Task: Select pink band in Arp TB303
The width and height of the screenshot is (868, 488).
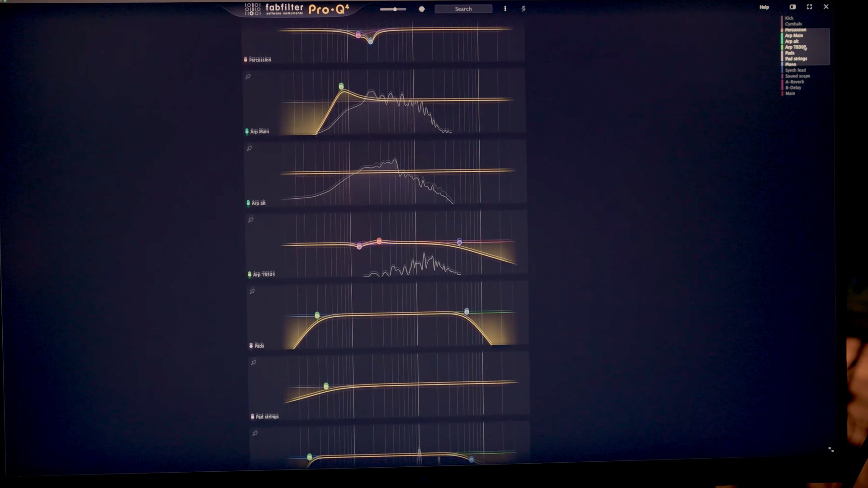Action: [359, 246]
